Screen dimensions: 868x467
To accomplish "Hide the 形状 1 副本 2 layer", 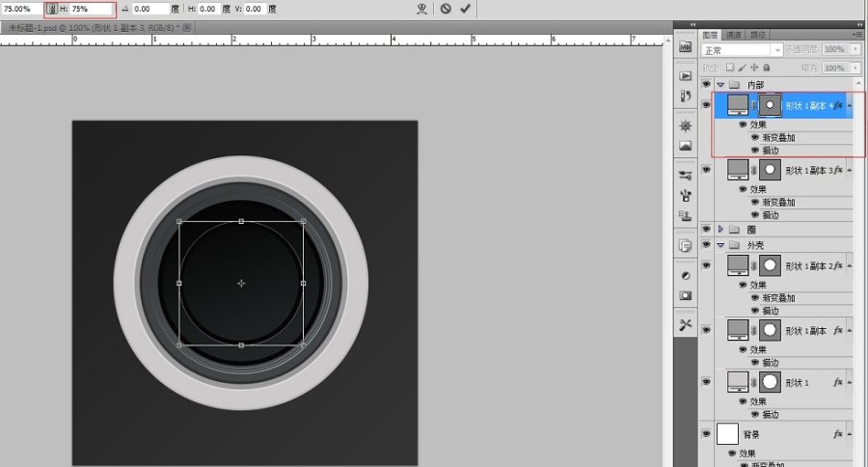I will [706, 264].
